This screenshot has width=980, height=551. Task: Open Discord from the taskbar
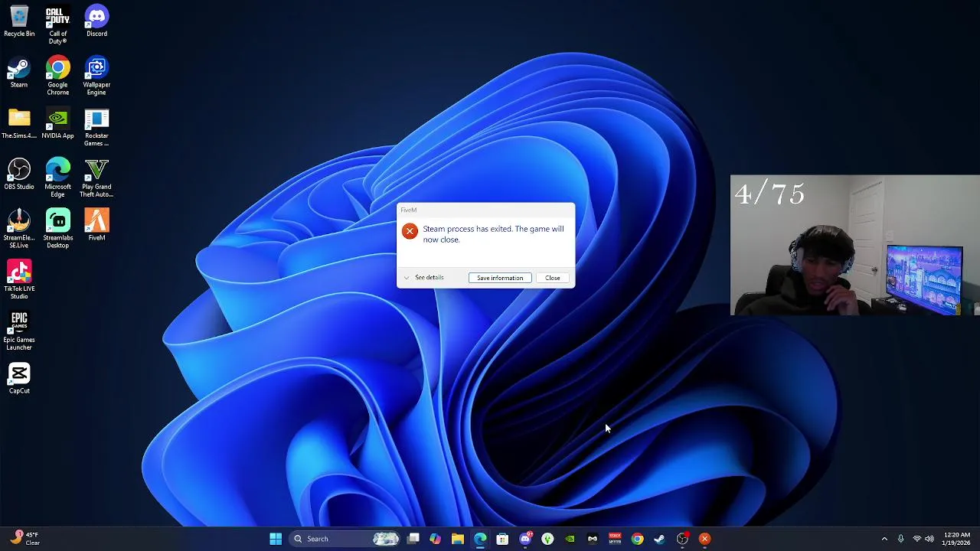(x=525, y=539)
